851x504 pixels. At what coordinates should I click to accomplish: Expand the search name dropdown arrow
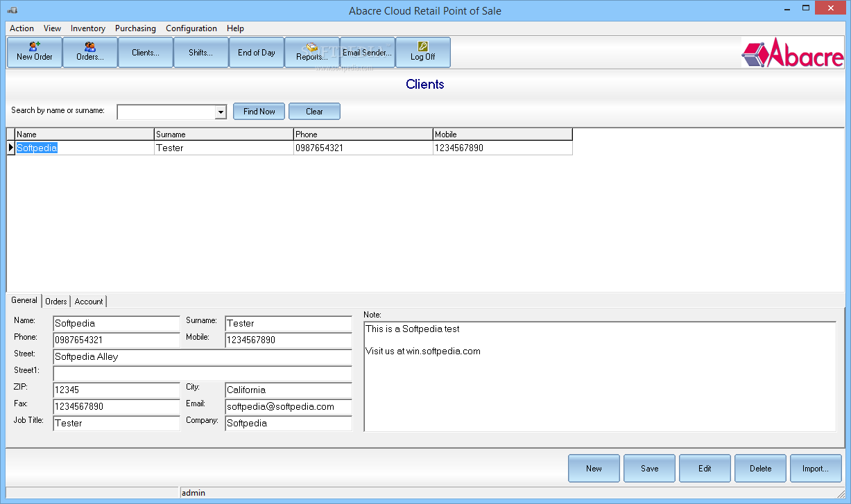coord(221,112)
